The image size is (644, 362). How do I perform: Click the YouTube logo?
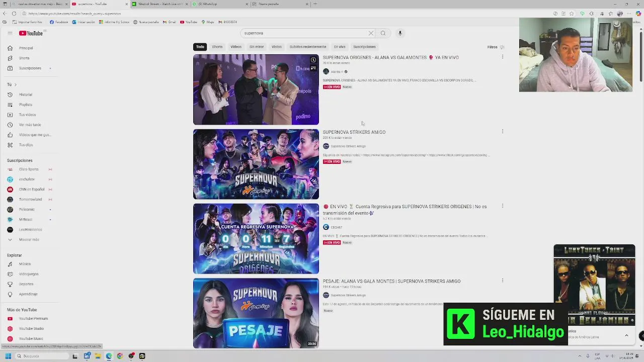[31, 33]
